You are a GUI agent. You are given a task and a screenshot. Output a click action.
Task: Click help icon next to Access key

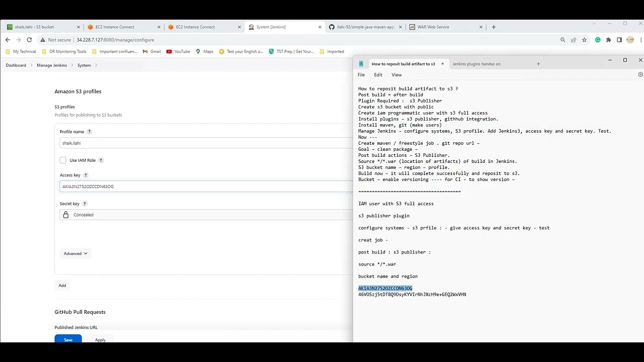tap(86, 175)
